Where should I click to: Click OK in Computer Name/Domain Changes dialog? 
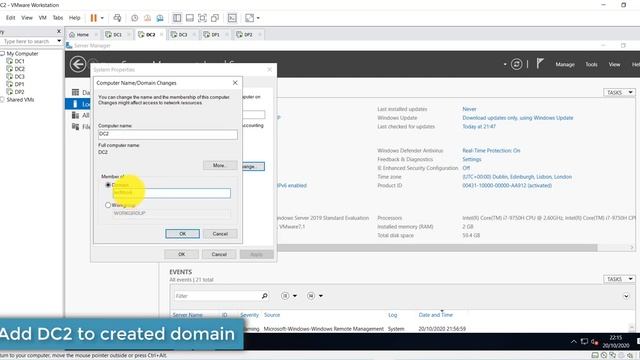(182, 233)
